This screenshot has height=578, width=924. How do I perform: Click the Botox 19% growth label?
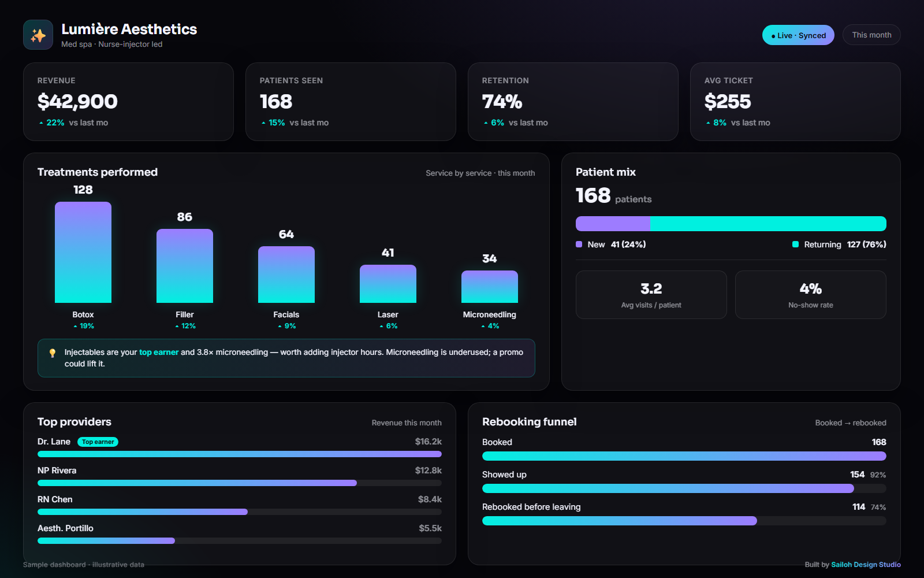[x=83, y=326]
